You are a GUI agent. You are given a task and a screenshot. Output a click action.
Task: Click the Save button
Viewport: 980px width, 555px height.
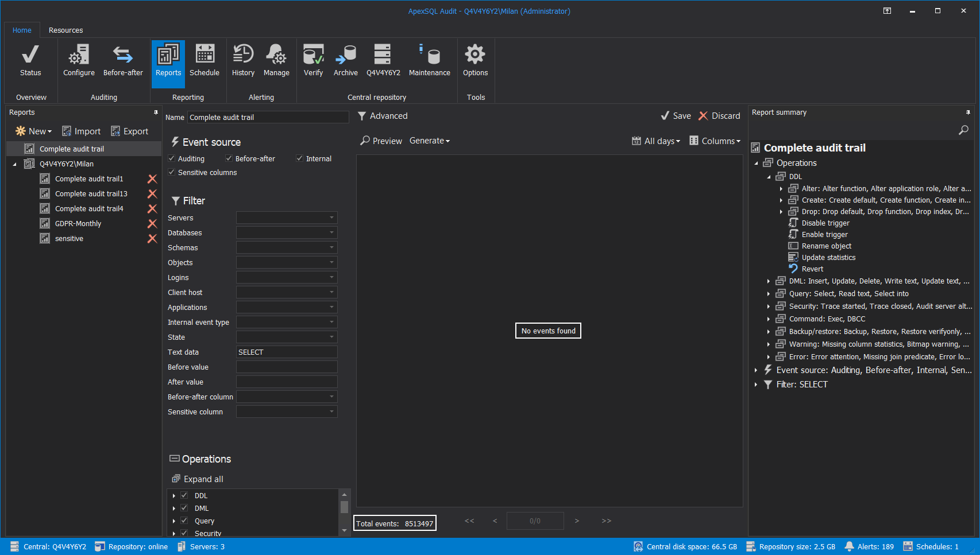tap(676, 116)
